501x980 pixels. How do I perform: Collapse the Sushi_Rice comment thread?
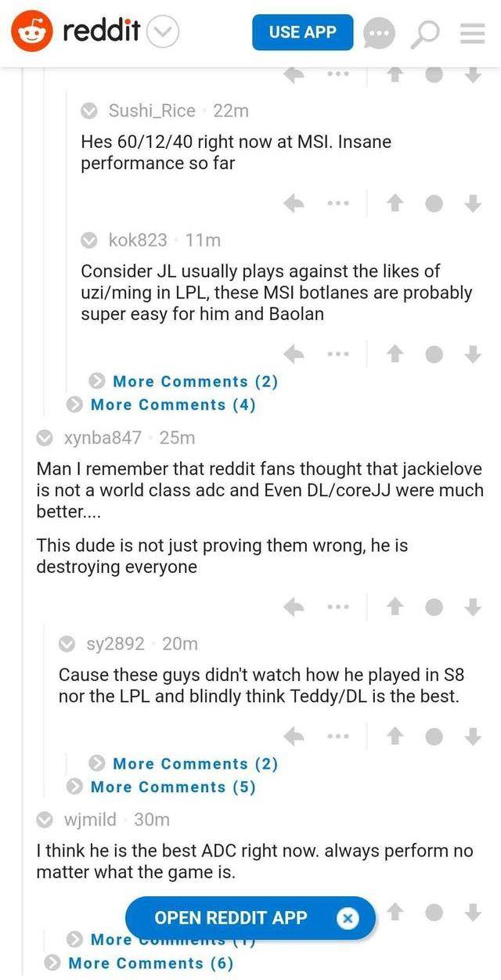[90, 111]
